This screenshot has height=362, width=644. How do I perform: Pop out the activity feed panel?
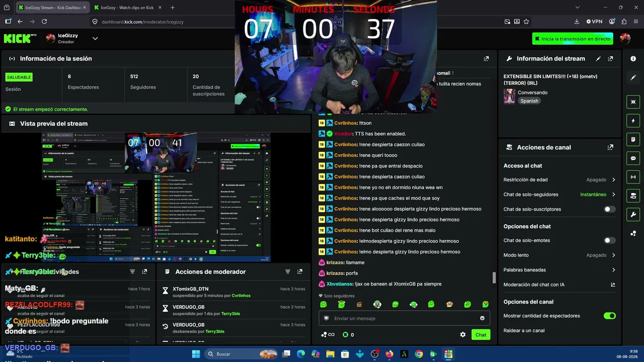(144, 271)
